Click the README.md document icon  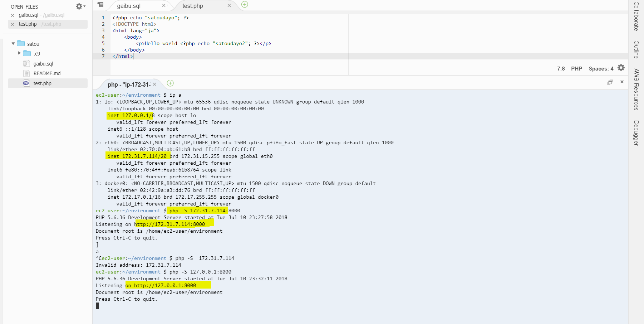pos(26,73)
